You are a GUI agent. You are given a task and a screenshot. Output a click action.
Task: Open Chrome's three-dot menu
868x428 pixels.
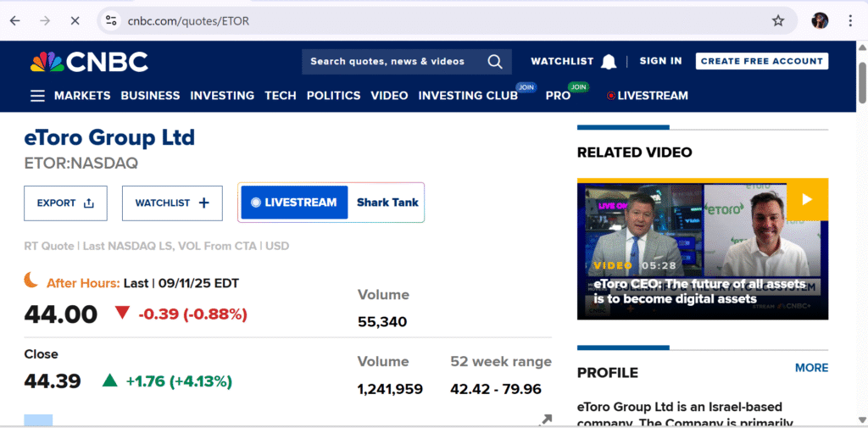coord(850,21)
